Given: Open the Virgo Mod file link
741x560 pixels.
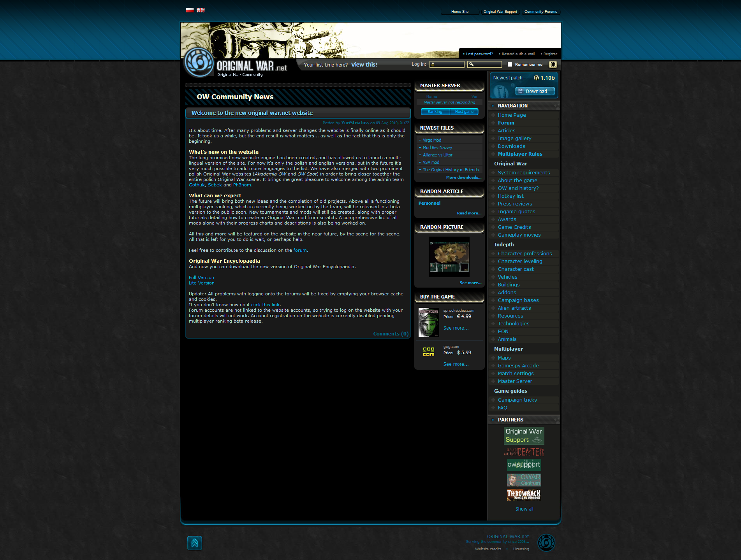Looking at the screenshot, I should [x=432, y=140].
